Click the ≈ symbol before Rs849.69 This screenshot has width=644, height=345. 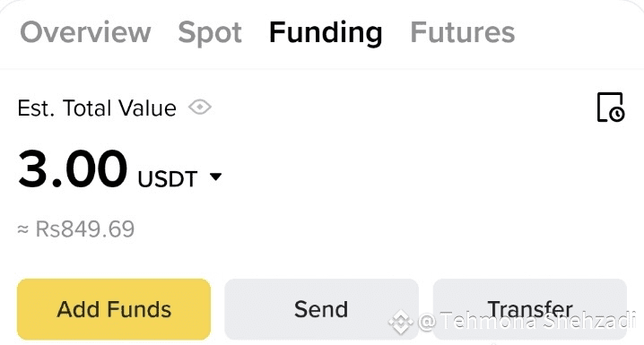pyautogui.click(x=23, y=229)
